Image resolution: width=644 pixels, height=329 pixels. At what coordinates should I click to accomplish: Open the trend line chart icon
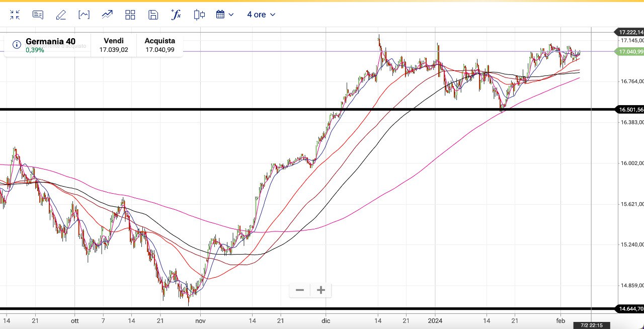107,15
